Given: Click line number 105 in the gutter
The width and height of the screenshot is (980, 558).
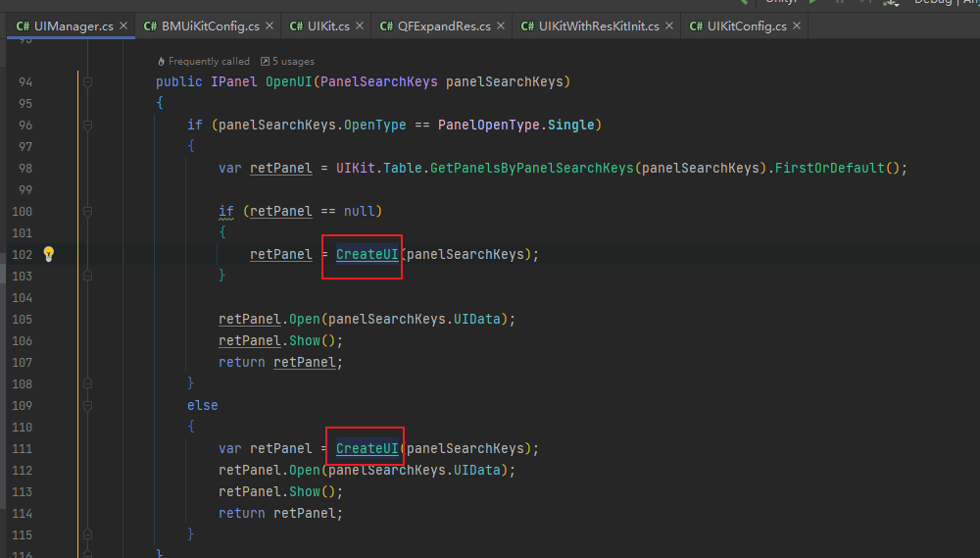Looking at the screenshot, I should 22,319.
